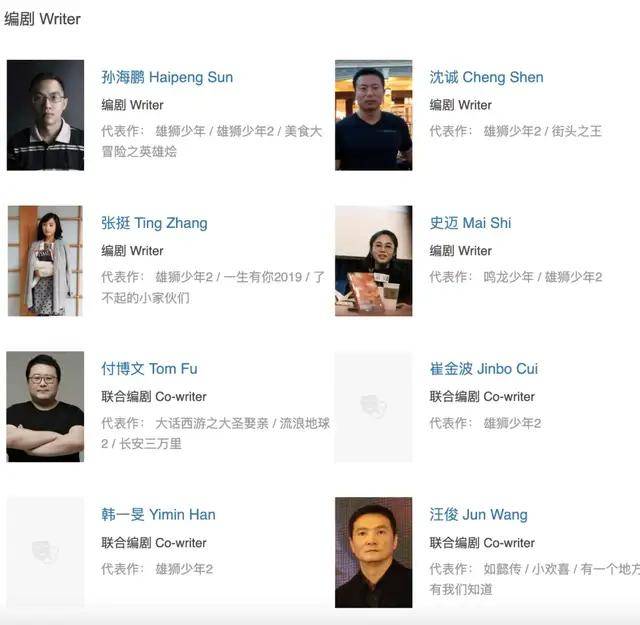Open the Mai Shi name link
Viewport: 640px width, 625px height.
(470, 223)
